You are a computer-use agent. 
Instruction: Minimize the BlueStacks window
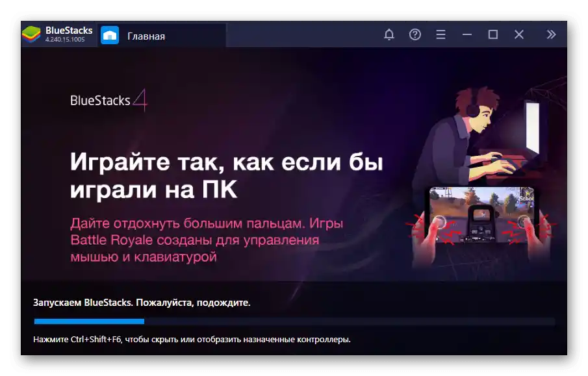point(467,34)
